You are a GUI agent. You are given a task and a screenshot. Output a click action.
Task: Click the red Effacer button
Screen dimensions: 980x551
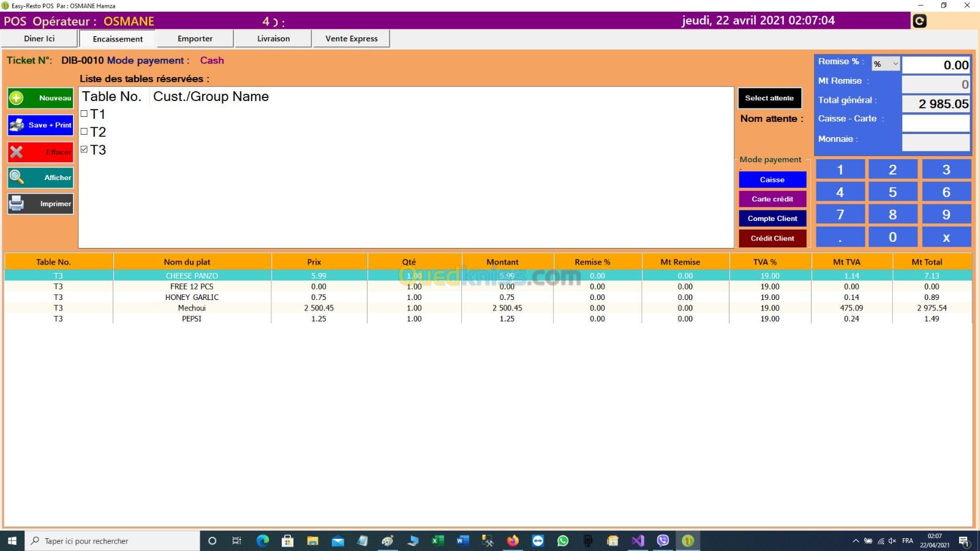click(x=40, y=152)
